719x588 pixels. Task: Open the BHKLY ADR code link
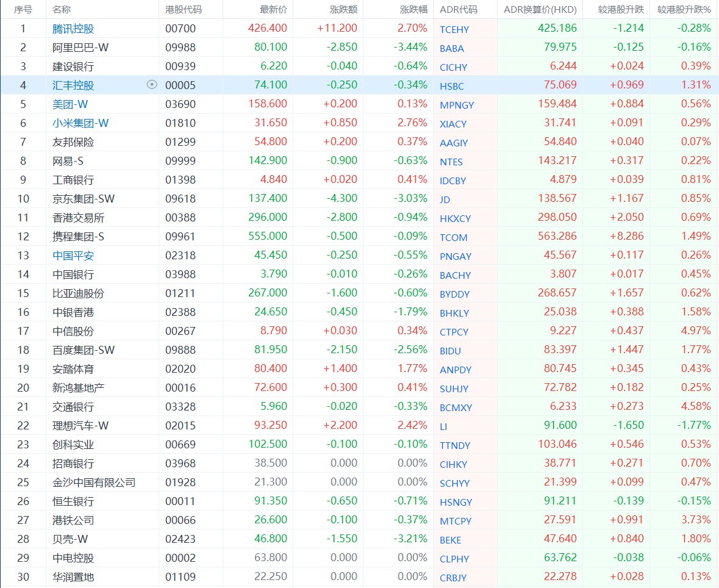pyautogui.click(x=454, y=314)
